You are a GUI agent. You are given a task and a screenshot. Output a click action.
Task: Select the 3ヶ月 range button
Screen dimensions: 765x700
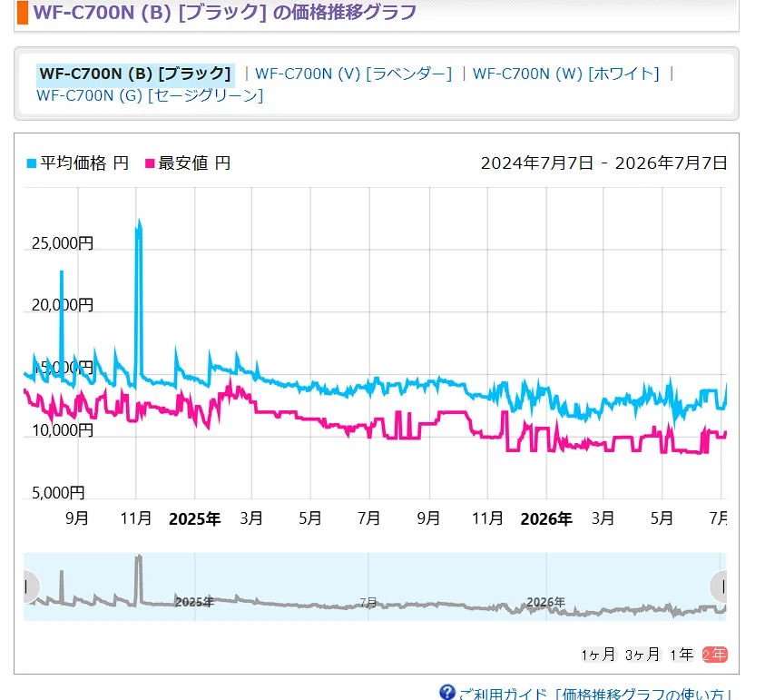click(642, 654)
